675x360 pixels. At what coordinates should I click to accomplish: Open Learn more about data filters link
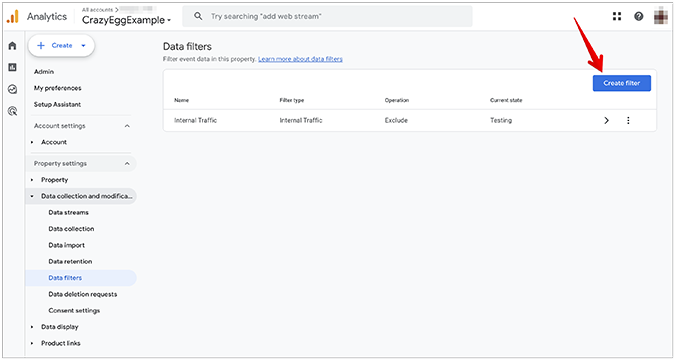click(300, 59)
